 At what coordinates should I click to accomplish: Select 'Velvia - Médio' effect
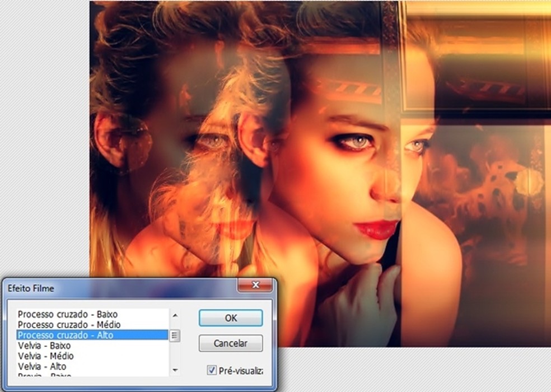pyautogui.click(x=92, y=356)
